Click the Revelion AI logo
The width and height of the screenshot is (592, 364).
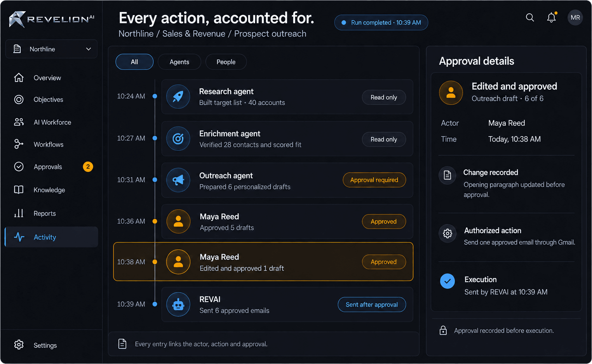coord(52,19)
